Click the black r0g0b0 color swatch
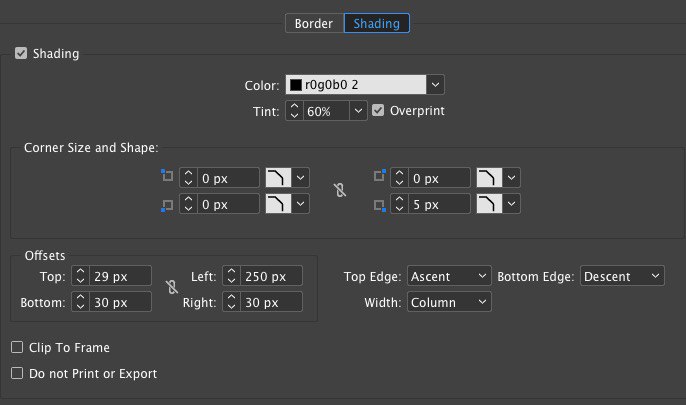This screenshot has width=686, height=405. tap(296, 84)
